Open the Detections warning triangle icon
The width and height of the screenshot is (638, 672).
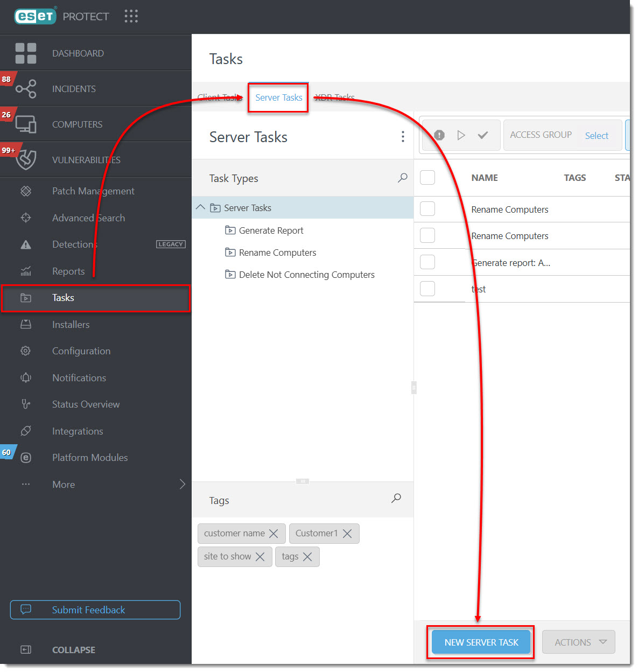[26, 244]
